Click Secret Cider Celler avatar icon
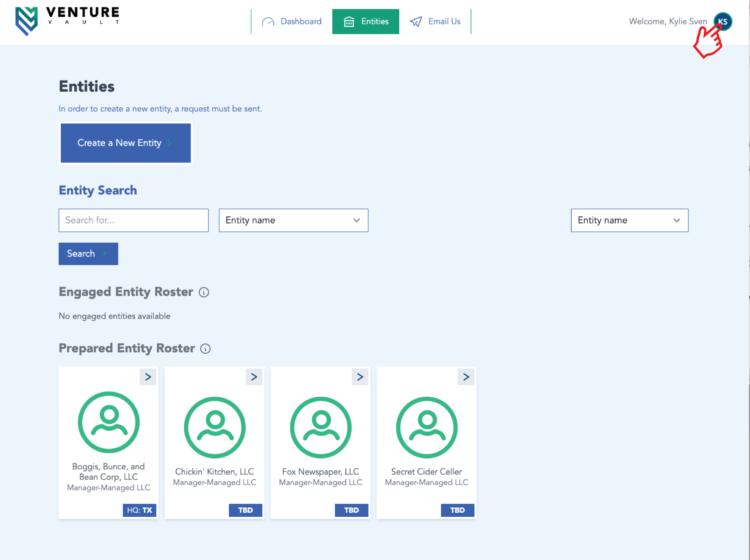The image size is (750, 560). (x=427, y=427)
